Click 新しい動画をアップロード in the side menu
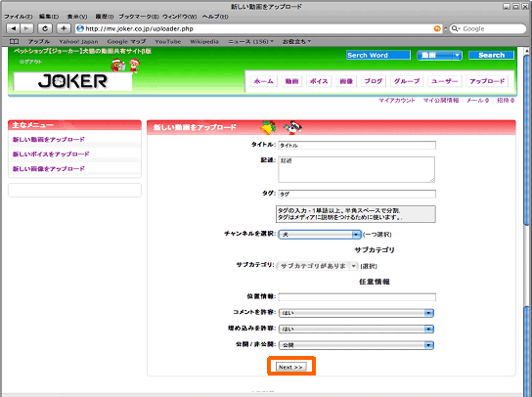This screenshot has height=397, width=532. pyautogui.click(x=49, y=140)
